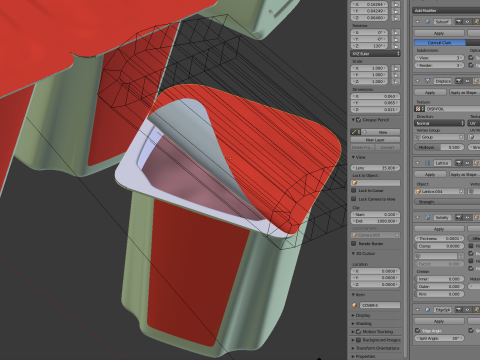Apply the Solidify modifier
Viewport: 480px width, 360px height.
click(439, 229)
